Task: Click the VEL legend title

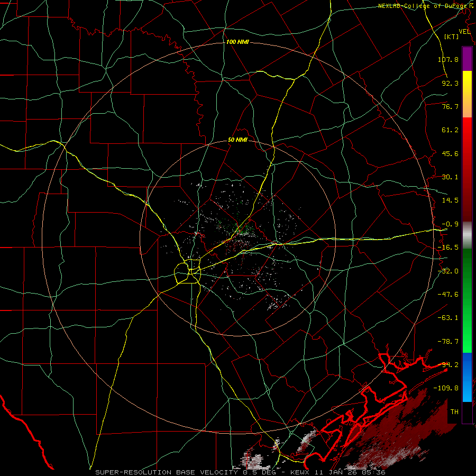Action: pos(464,32)
